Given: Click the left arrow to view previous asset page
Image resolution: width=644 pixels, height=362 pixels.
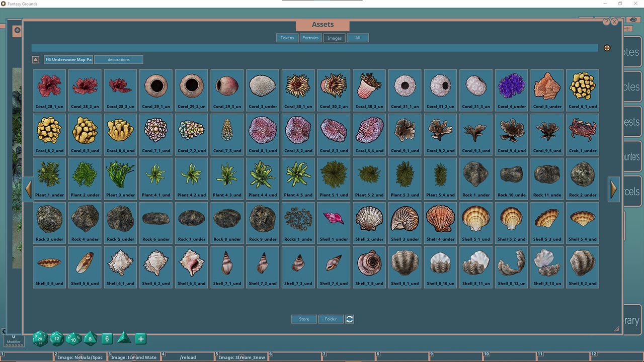Looking at the screenshot, I should tap(28, 189).
